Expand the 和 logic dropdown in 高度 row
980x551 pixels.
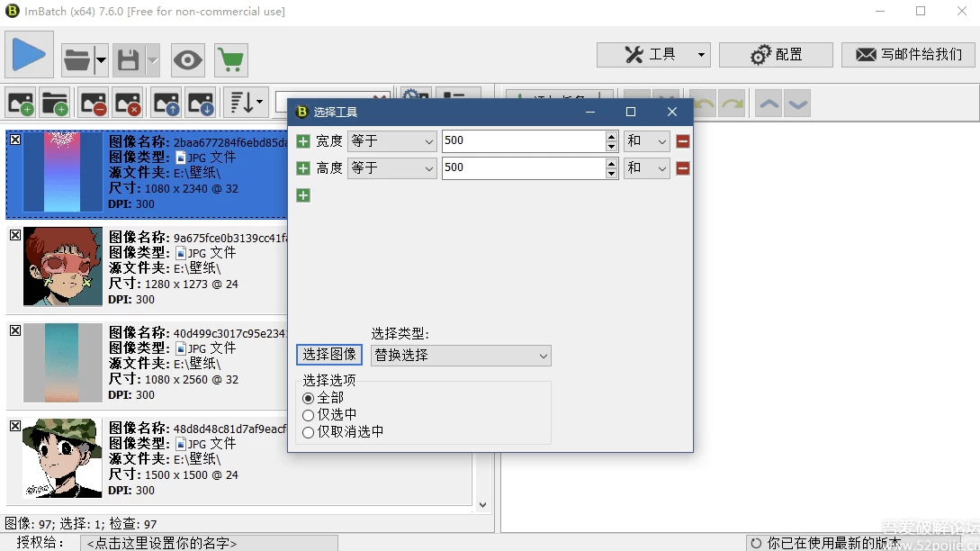tap(647, 168)
